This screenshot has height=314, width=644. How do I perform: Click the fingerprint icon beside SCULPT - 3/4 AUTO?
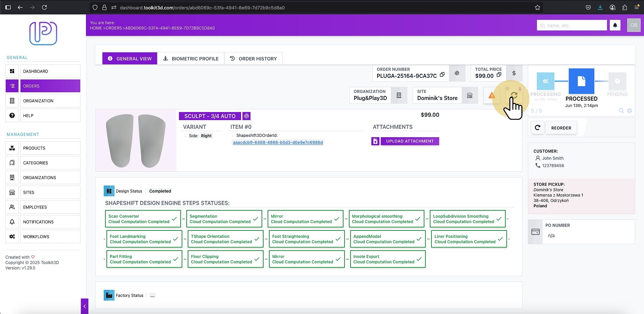tap(246, 116)
